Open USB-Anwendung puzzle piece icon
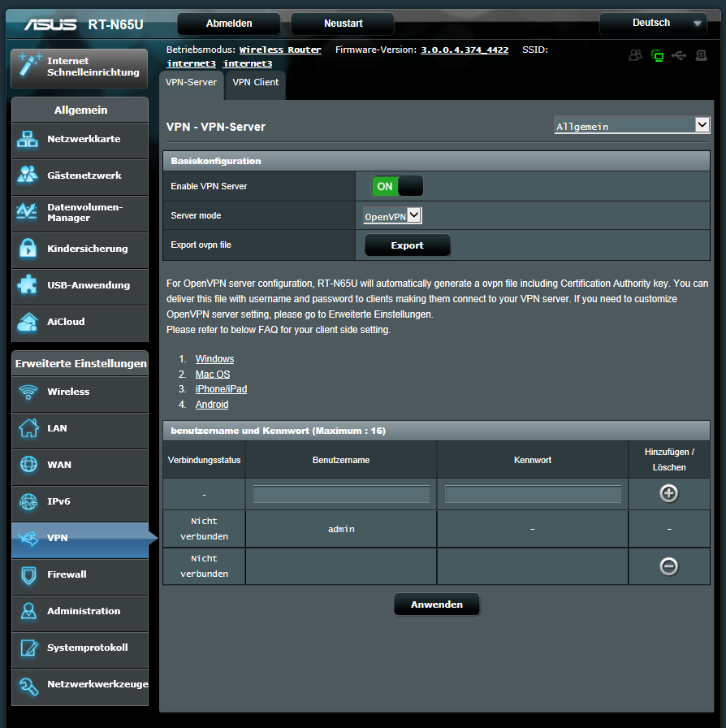This screenshot has height=728, width=726. coord(28,285)
